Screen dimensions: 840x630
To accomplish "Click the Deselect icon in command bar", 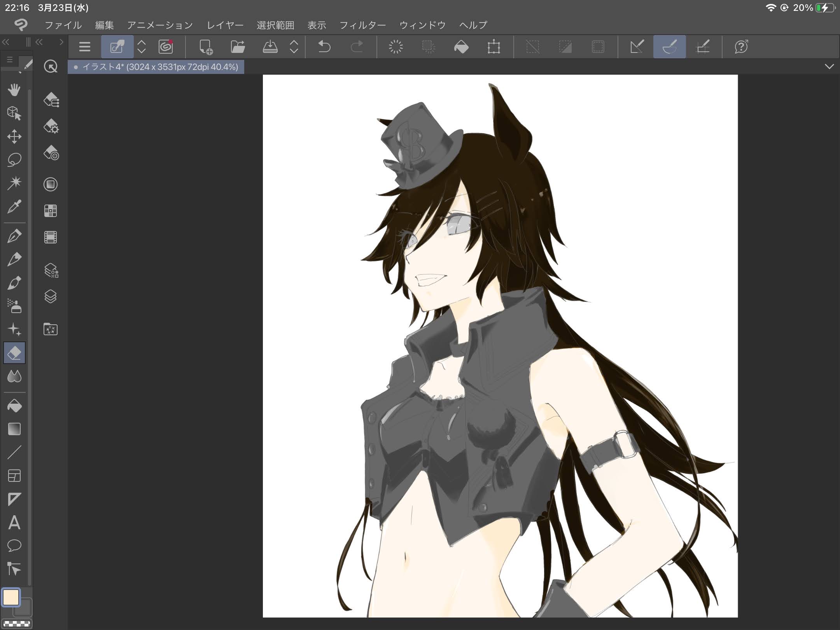I will [x=533, y=47].
